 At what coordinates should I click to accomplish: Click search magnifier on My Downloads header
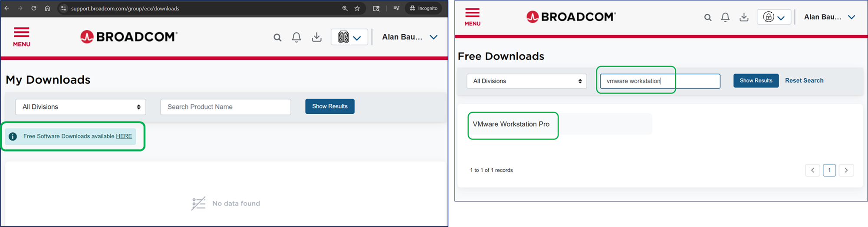277,38
